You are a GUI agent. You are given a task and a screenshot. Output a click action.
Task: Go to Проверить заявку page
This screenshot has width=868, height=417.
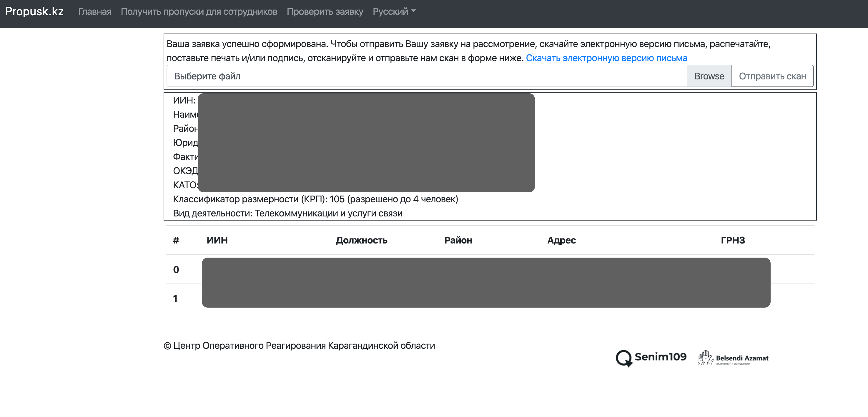click(325, 11)
